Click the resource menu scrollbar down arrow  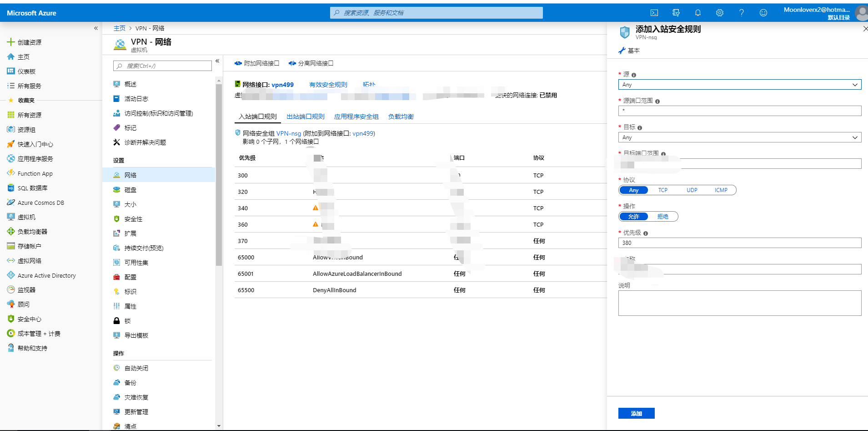pos(219,426)
